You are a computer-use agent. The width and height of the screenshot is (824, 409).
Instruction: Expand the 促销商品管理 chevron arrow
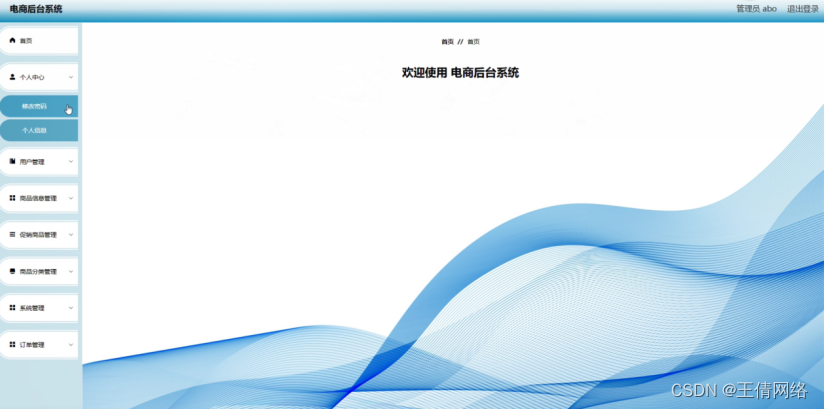tap(71, 235)
